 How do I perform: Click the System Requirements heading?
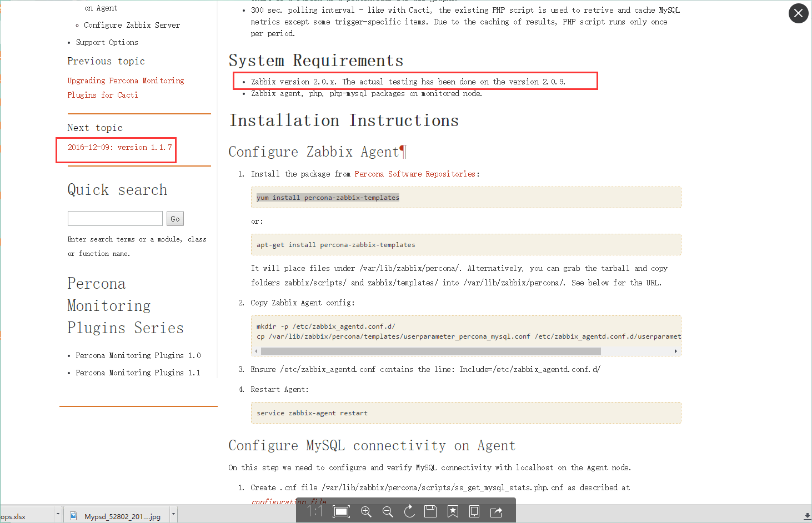(x=316, y=61)
